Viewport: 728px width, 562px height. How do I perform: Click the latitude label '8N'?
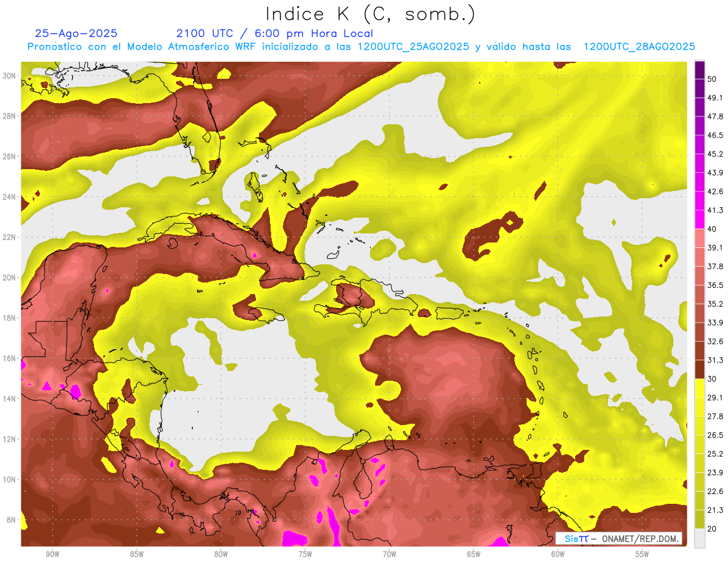(x=12, y=520)
